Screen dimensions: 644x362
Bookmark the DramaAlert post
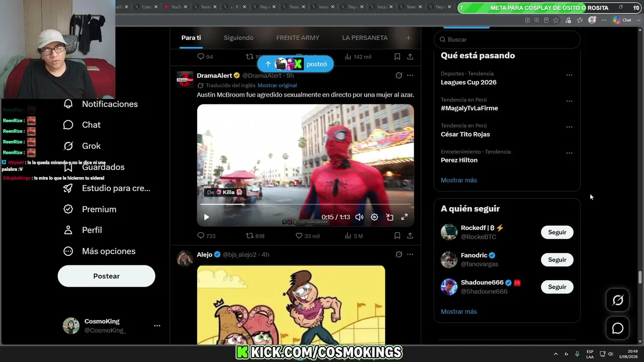tap(397, 236)
